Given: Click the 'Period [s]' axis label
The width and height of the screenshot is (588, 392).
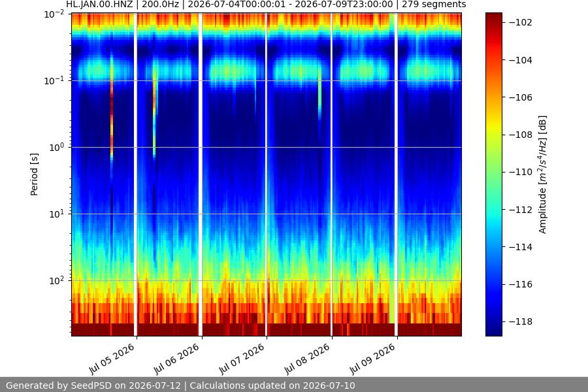Looking at the screenshot, I should [x=34, y=174].
